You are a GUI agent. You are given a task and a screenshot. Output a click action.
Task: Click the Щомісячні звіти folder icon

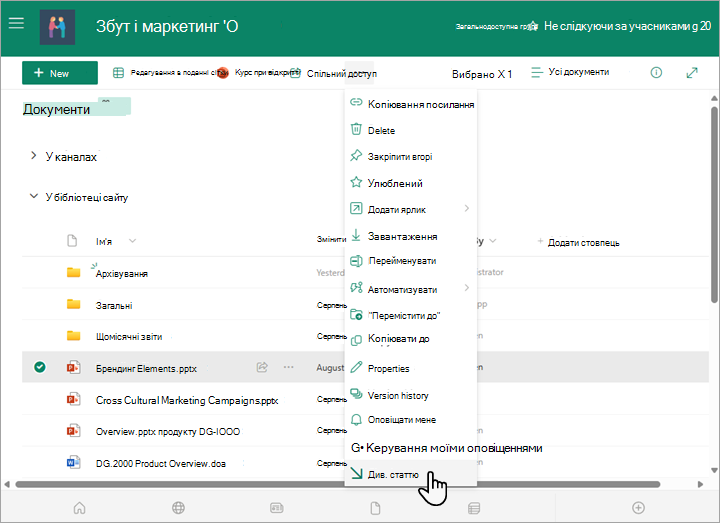coord(73,336)
